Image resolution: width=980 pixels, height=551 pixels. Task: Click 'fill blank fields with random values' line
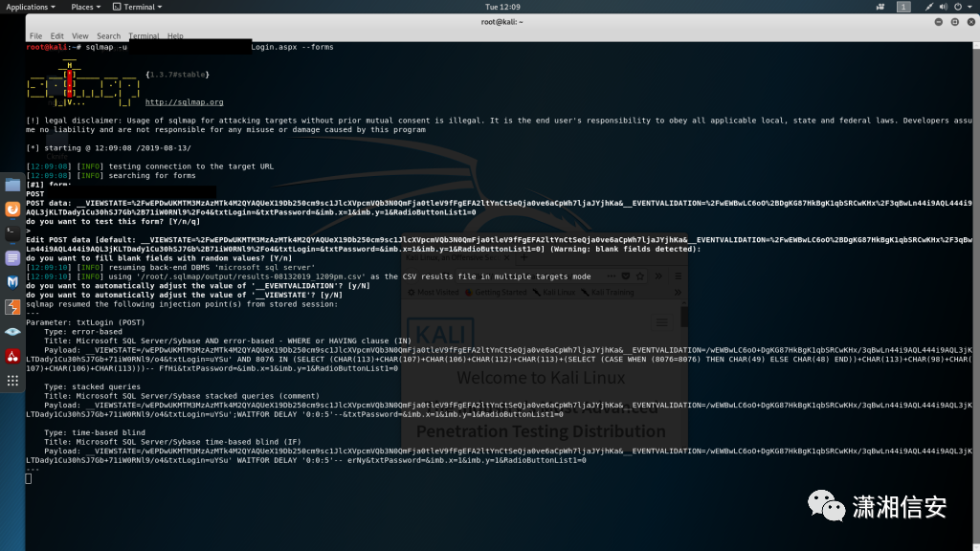[159, 258]
